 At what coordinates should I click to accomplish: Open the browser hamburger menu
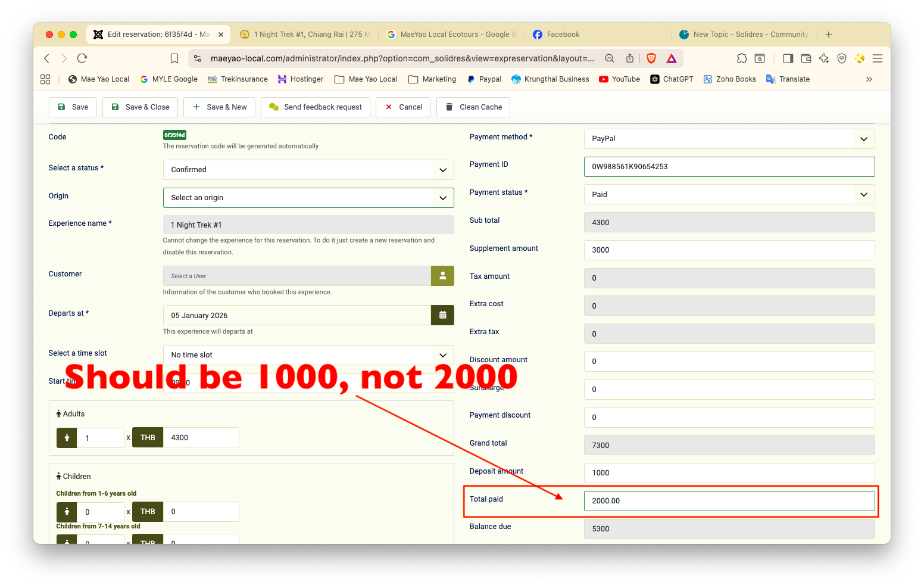click(877, 58)
